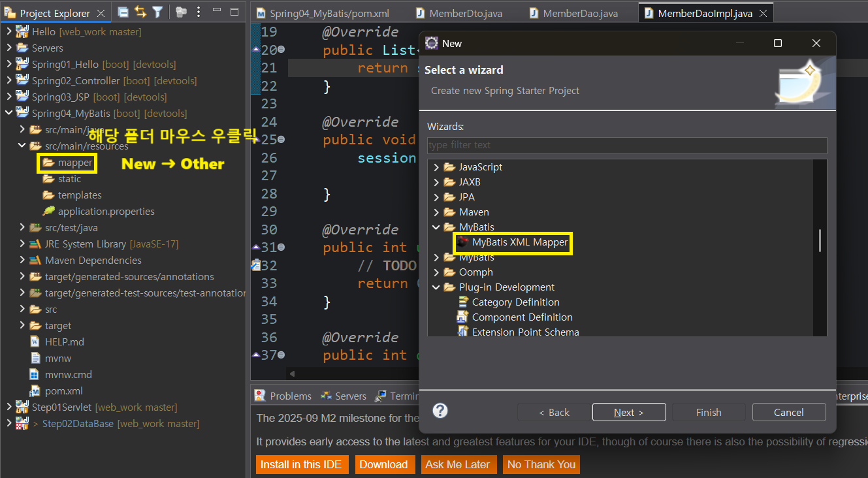Select MyBatis XML Mapper wizard
This screenshot has height=478, width=868.
point(513,242)
